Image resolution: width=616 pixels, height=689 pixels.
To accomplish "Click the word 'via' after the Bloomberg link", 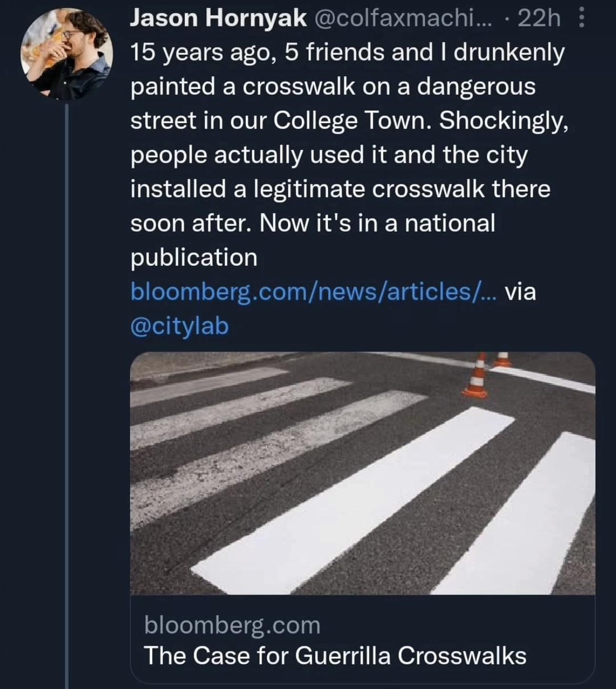I will (x=520, y=291).
